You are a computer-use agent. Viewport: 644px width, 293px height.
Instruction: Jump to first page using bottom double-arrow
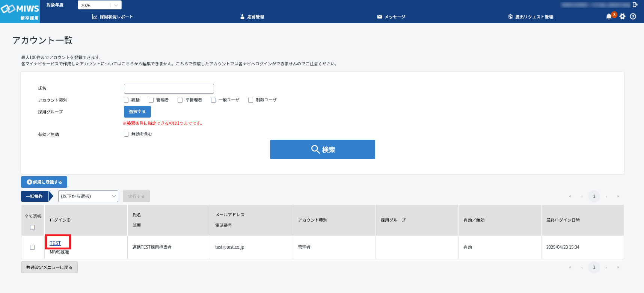(570, 267)
